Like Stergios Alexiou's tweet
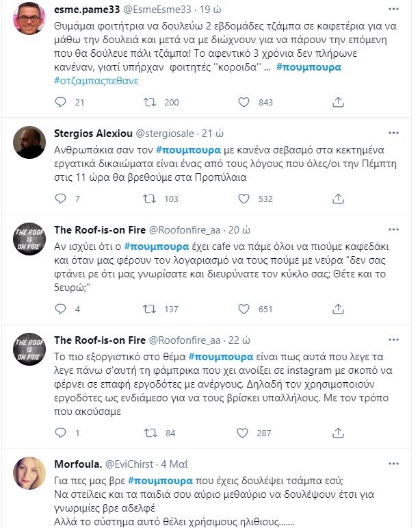The image size is (420, 528). [244, 199]
